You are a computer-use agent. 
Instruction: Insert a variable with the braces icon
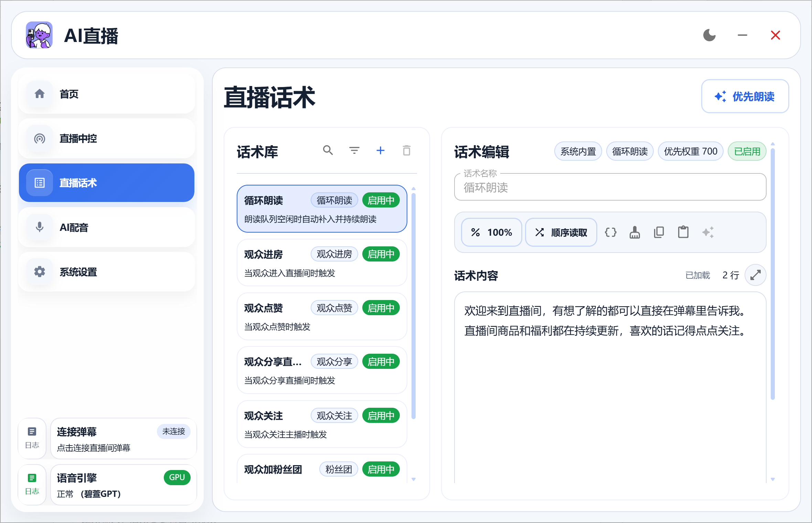[610, 232]
